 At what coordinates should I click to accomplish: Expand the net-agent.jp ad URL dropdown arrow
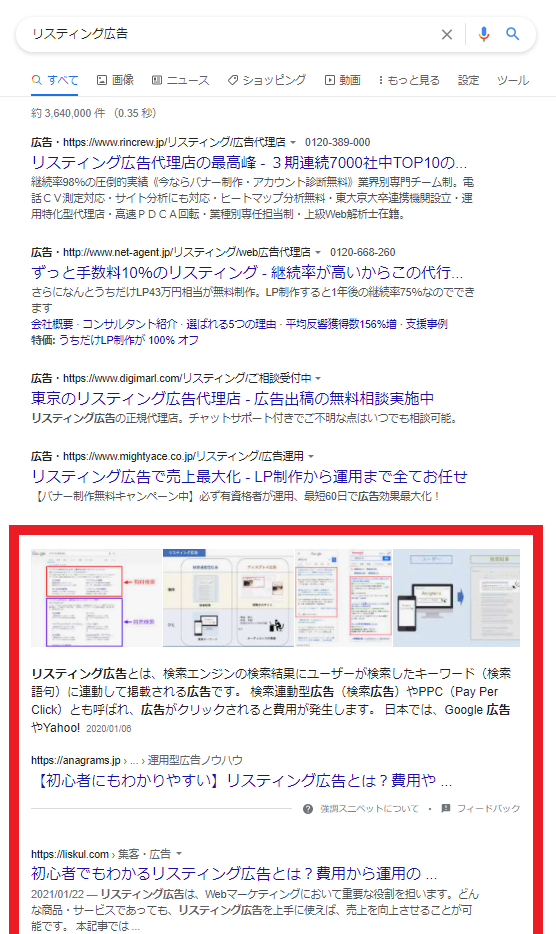click(x=318, y=253)
